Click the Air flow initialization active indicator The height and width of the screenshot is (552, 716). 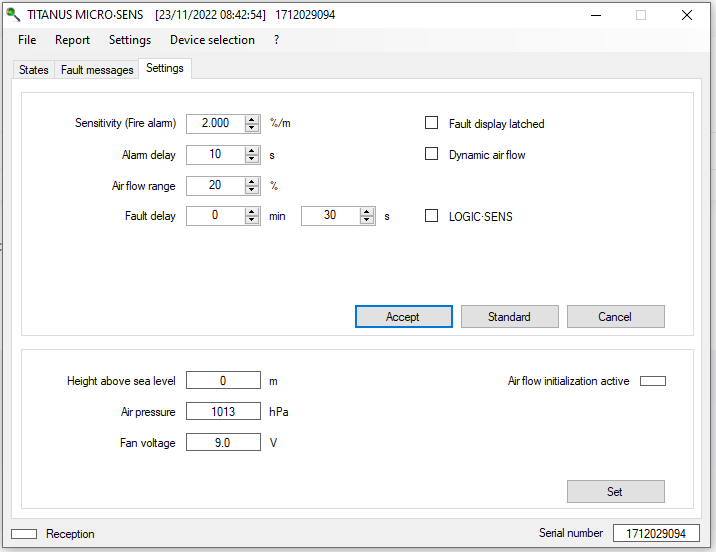653,381
